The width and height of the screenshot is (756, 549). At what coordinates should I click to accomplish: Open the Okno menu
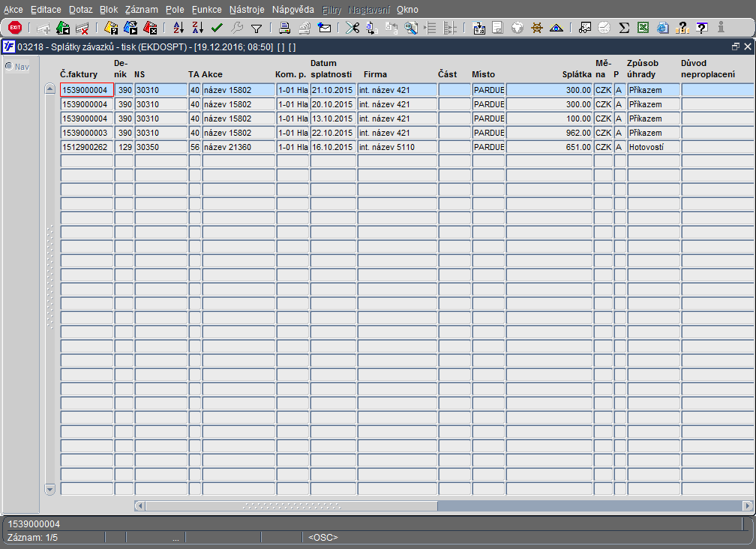pos(407,10)
